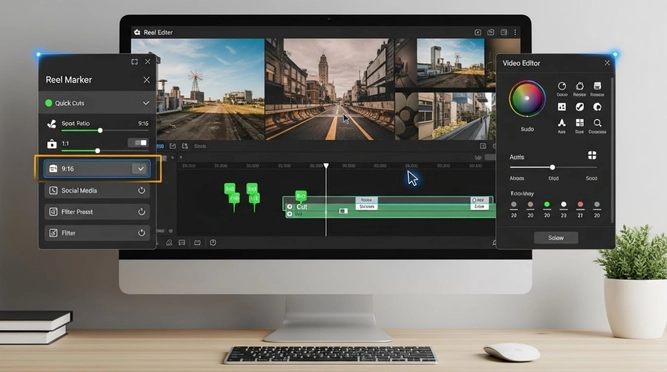
Task: Toggle the small white switch on the Cut clip
Action: 343,211
